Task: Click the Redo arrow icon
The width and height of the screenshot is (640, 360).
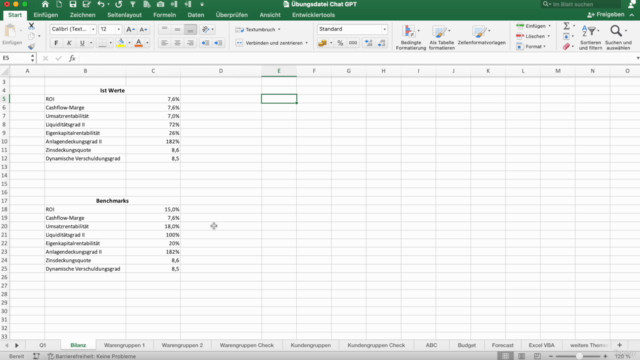Action: (119, 4)
